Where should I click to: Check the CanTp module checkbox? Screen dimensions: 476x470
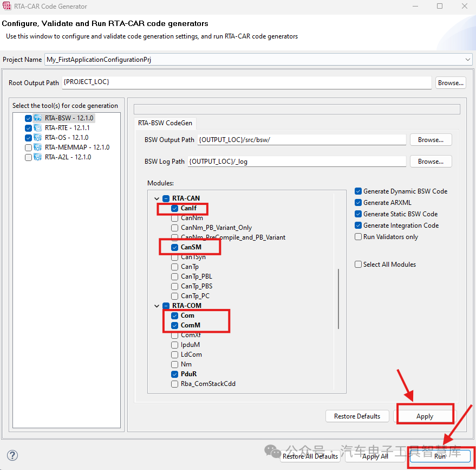[174, 267]
